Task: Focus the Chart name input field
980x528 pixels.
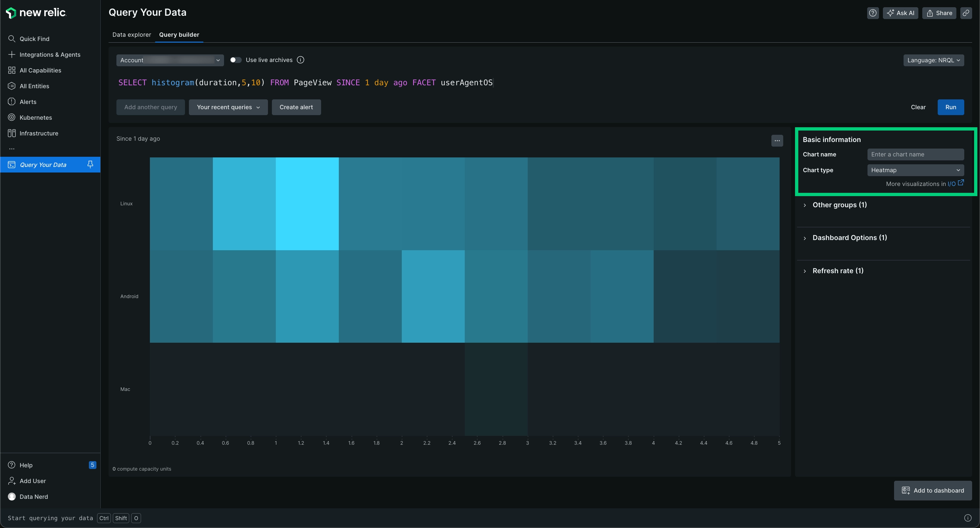Action: coord(915,154)
